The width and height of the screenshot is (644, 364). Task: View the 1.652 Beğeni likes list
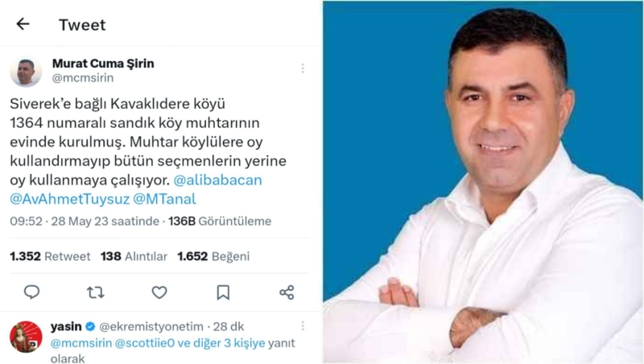213,256
